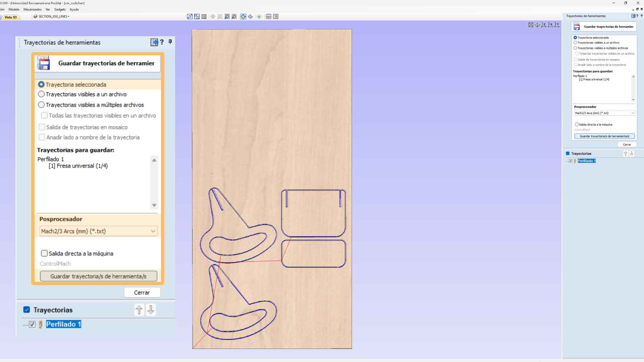Click the ControlMach label in docked panel
The image size is (644, 362).
point(582,130)
